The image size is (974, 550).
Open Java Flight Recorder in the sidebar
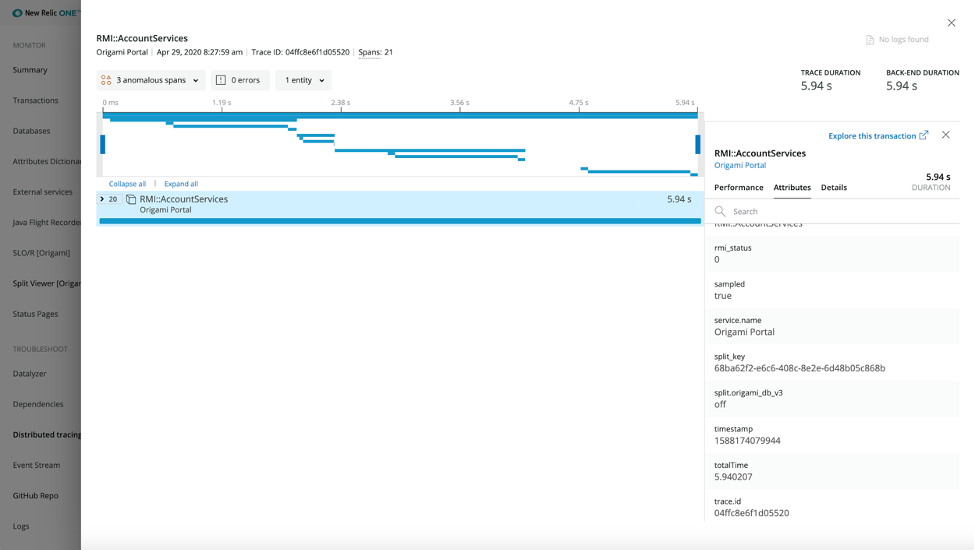tap(47, 222)
